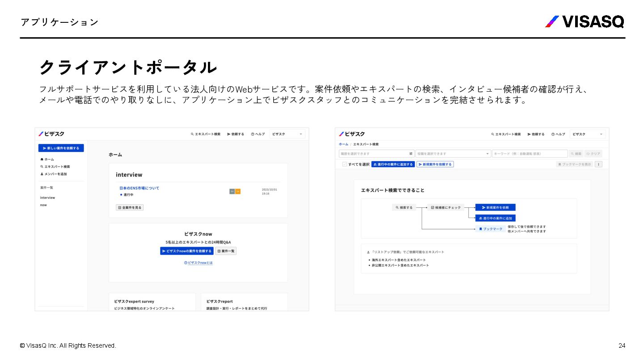Open 依頼する in the home screenshot header
This screenshot has width=644, height=362.
tap(236, 134)
